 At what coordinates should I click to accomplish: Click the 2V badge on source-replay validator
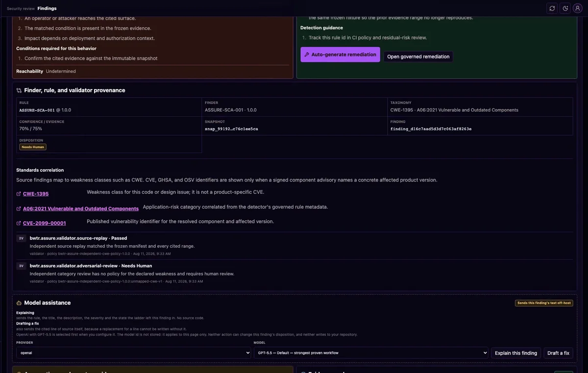pyautogui.click(x=21, y=238)
